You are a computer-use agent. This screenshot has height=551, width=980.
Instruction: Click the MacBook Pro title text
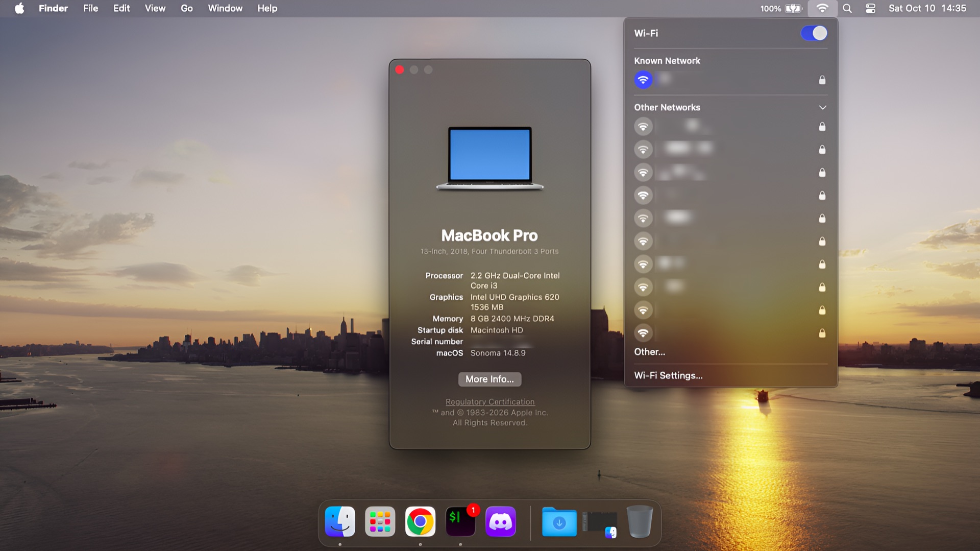click(x=489, y=235)
